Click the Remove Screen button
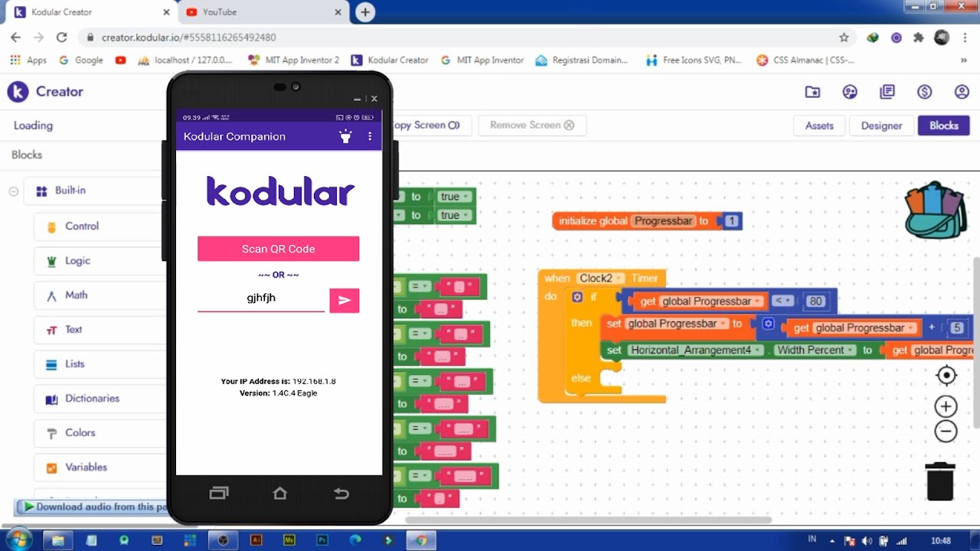This screenshot has width=980, height=551. pyautogui.click(x=532, y=126)
